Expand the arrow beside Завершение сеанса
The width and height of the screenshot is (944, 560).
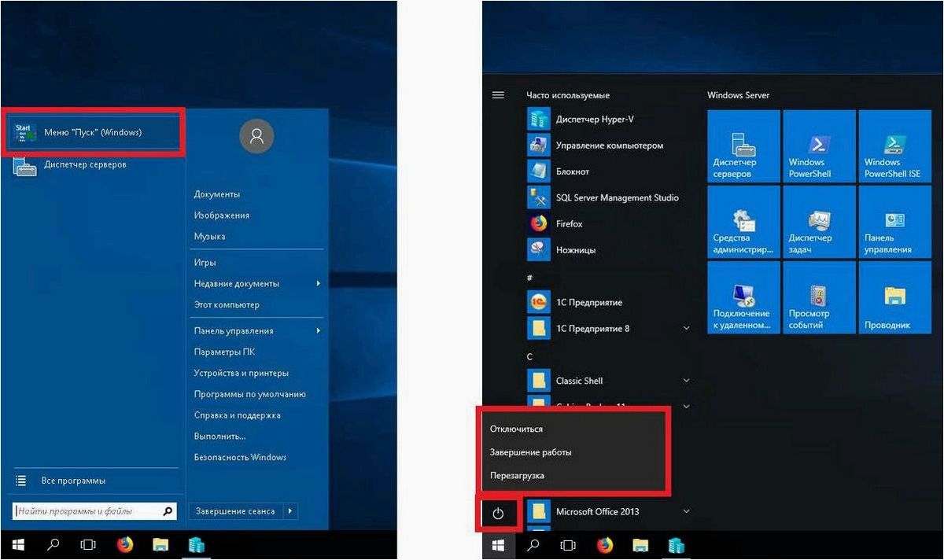(x=290, y=511)
